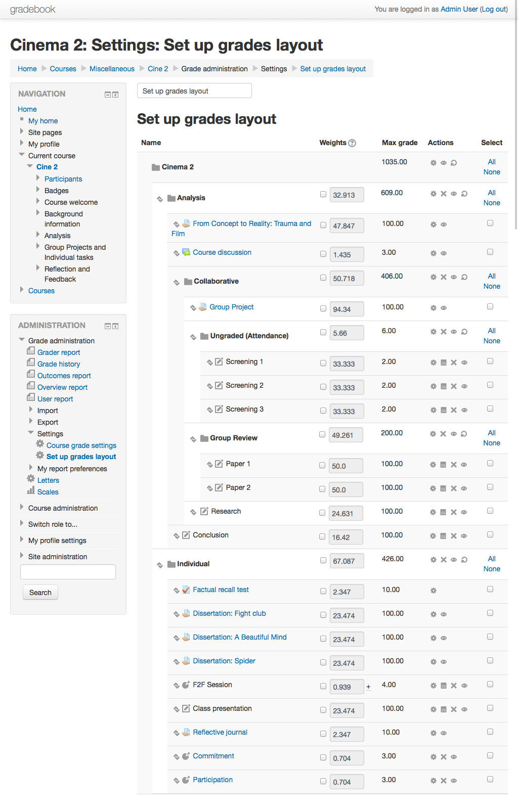Open Grader report from Administration menu

(59, 352)
